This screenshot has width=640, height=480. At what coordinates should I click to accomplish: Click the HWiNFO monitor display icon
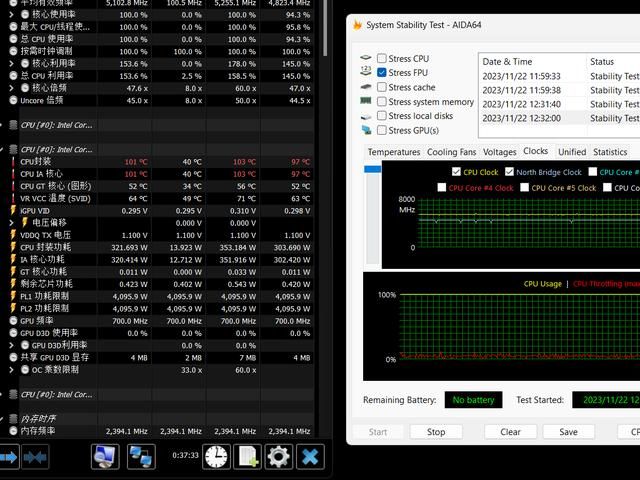[105, 457]
